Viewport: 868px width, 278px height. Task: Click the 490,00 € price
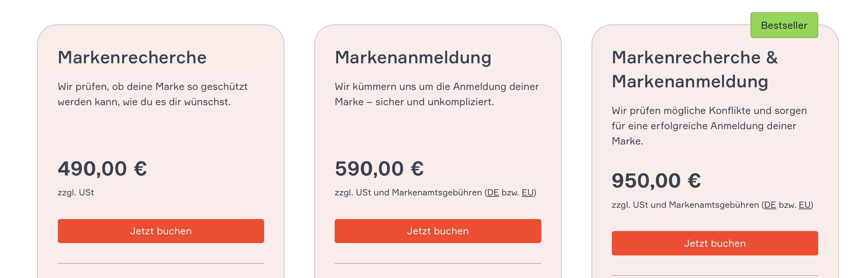coord(102,169)
